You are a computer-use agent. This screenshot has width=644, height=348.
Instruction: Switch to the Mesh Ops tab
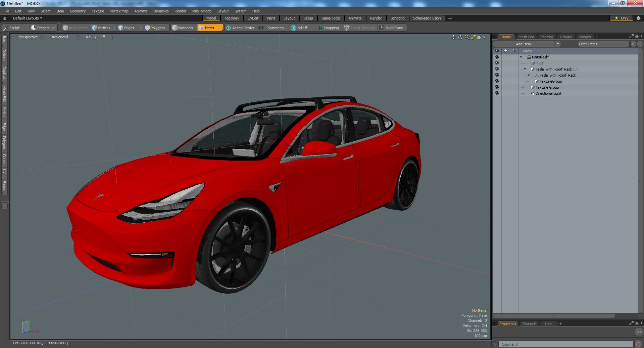click(526, 37)
